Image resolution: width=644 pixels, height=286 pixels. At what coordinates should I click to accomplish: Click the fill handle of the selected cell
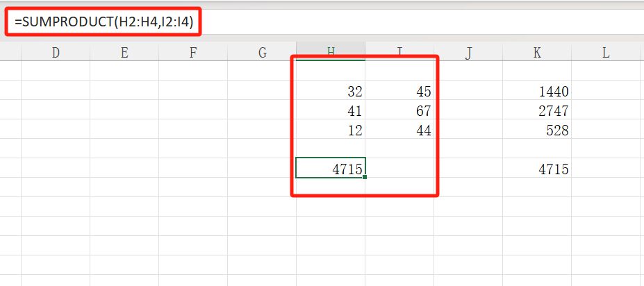[x=365, y=178]
